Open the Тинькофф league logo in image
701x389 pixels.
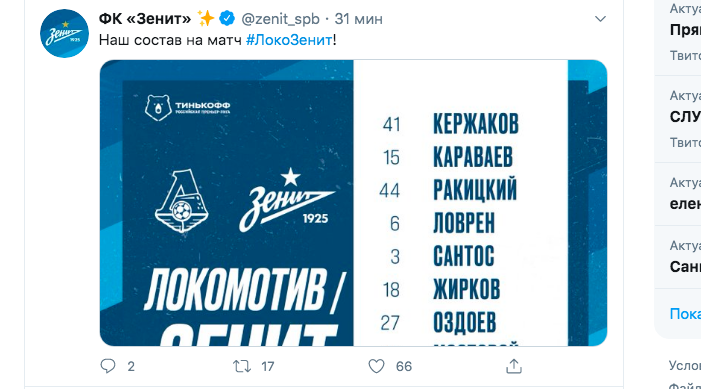[x=188, y=108]
